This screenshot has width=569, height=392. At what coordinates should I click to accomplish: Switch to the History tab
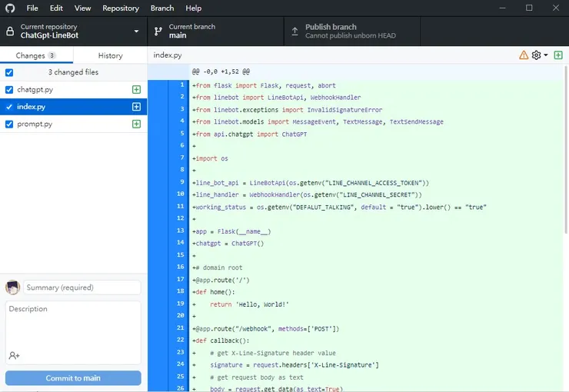click(110, 55)
